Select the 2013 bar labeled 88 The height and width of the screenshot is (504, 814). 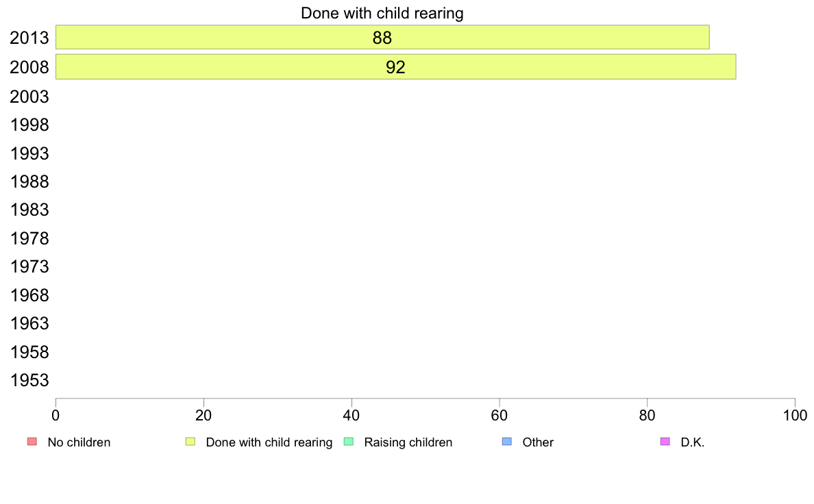click(x=382, y=38)
